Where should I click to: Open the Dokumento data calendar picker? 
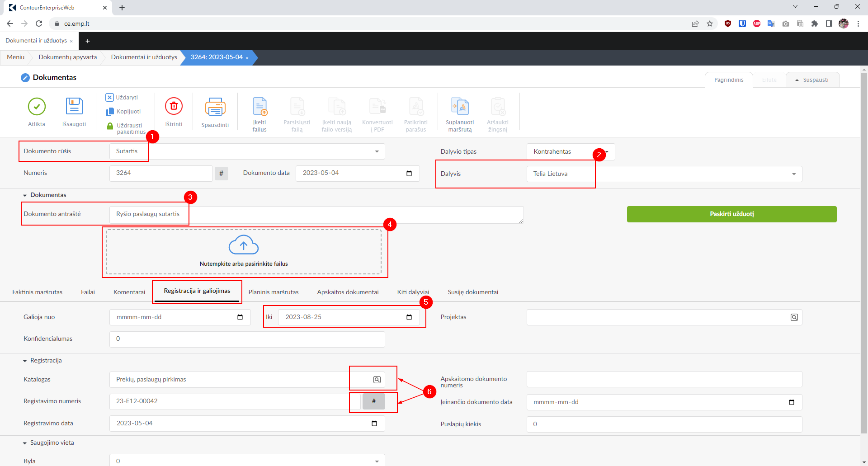coord(409,174)
